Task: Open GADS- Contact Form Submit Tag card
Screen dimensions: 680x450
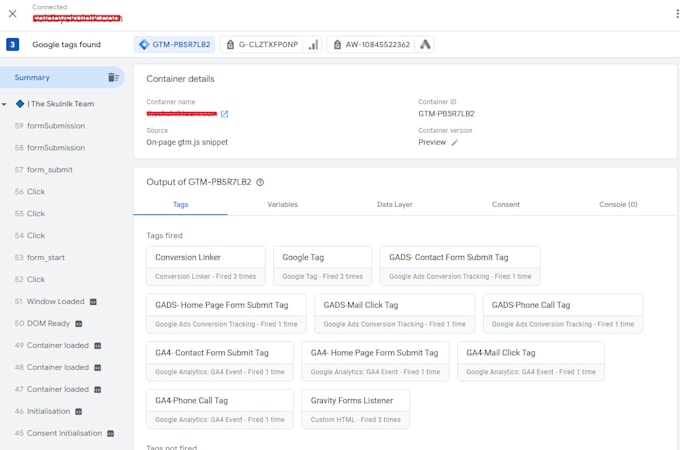Action: tap(460, 266)
